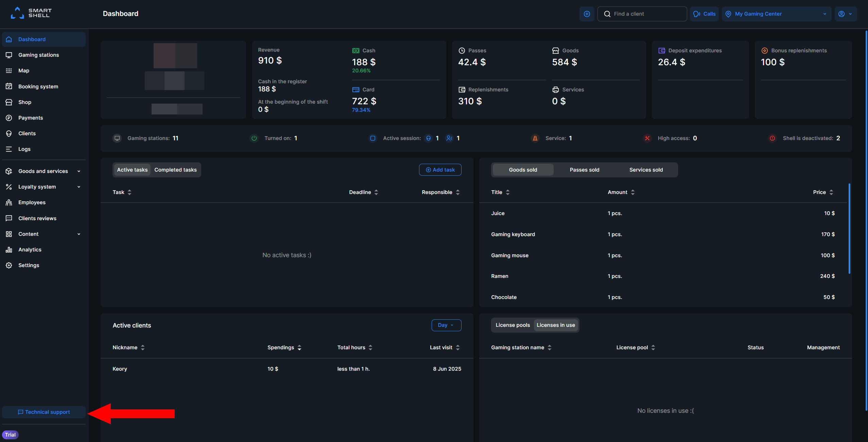Select the Goods sold tab
Screen dimensions: 868x442
tap(523, 170)
